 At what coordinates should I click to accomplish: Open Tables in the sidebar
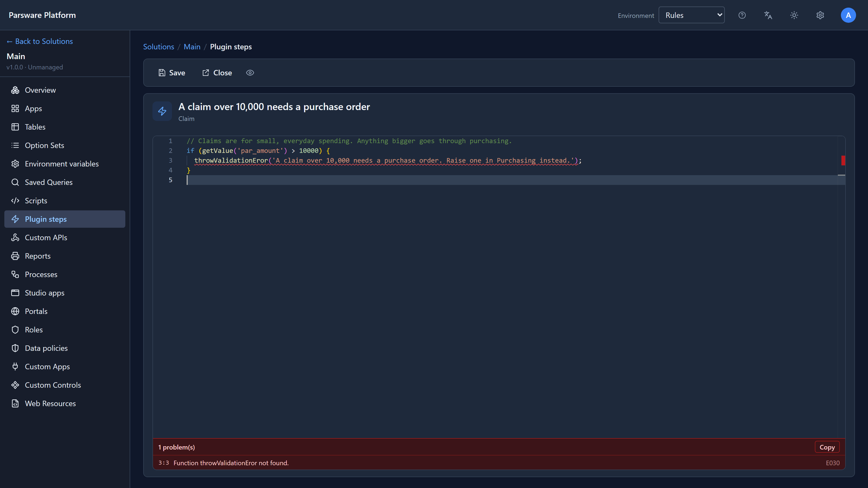[65, 127]
